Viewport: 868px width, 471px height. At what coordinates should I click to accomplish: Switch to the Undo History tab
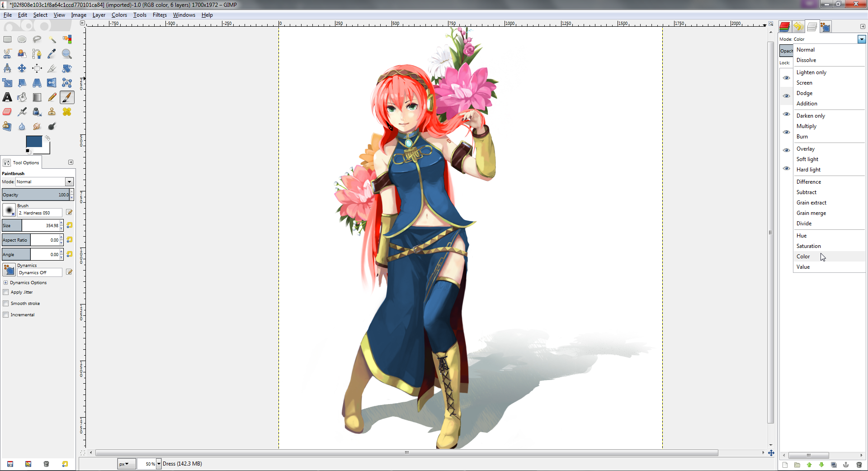click(x=798, y=27)
